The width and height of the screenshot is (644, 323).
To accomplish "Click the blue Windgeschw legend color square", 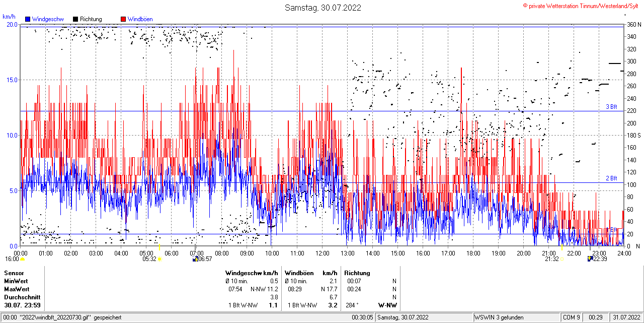I will [28, 19].
